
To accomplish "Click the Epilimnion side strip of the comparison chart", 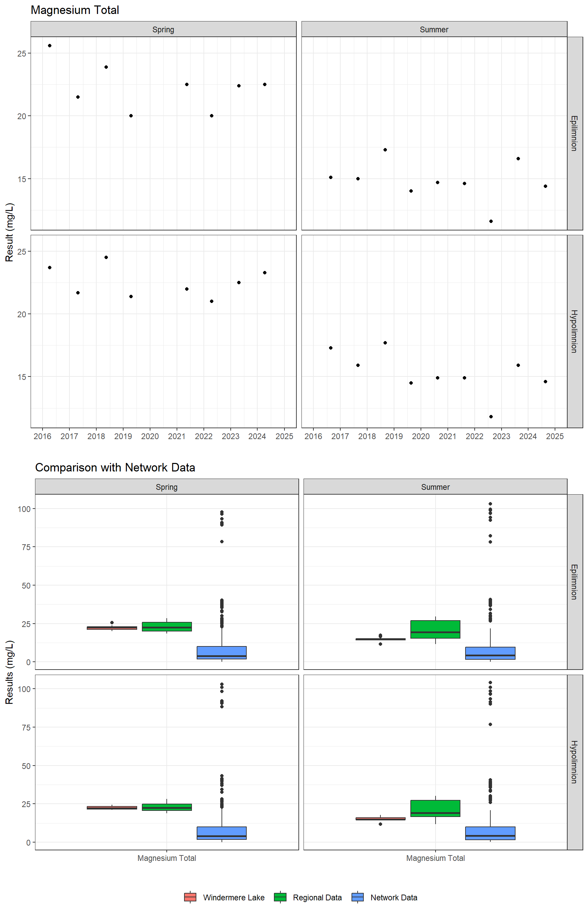I will click(575, 582).
